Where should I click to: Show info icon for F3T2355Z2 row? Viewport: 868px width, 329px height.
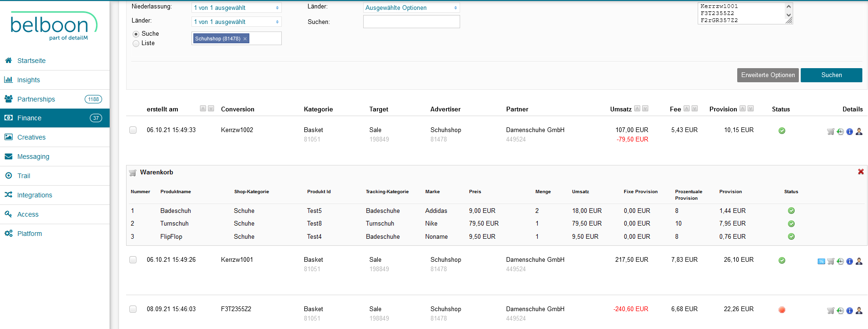coord(850,311)
